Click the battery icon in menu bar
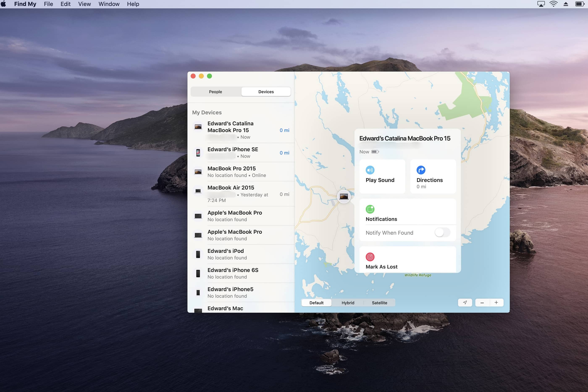This screenshot has width=588, height=392. [x=580, y=4]
